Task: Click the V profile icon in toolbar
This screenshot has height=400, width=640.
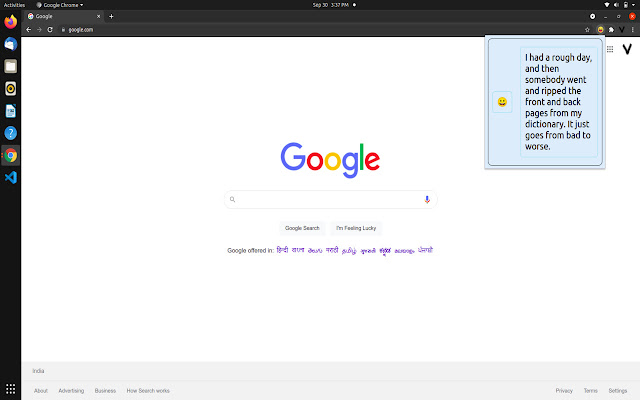Action: click(622, 29)
